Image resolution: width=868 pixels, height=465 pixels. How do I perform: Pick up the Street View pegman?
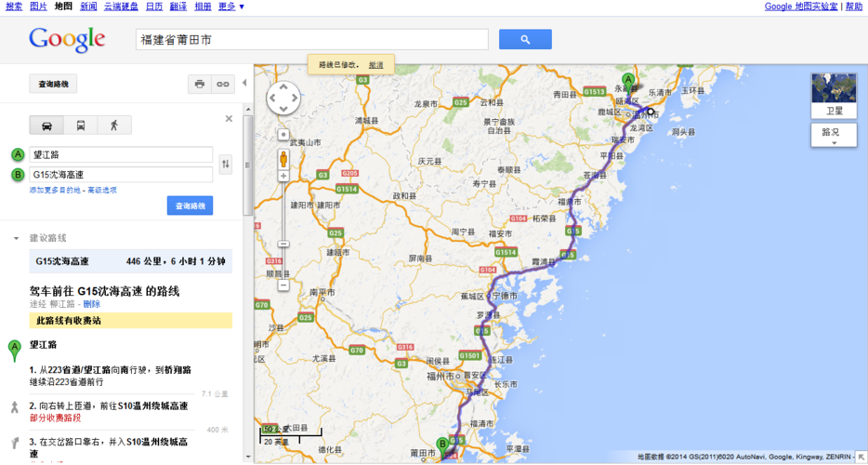point(283,159)
